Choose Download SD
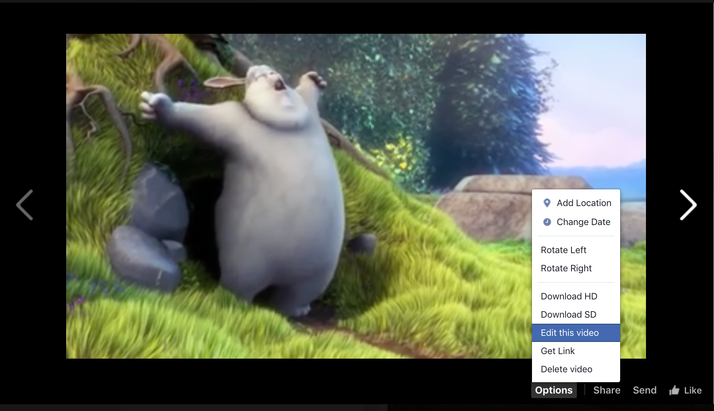Image resolution: width=714 pixels, height=411 pixels. [576, 315]
